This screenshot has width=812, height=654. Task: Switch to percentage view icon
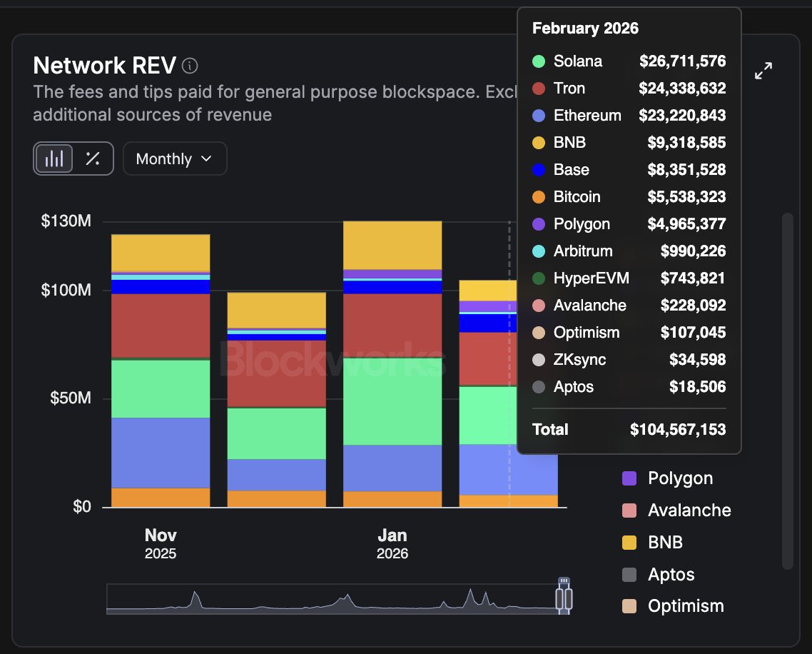[x=93, y=159]
